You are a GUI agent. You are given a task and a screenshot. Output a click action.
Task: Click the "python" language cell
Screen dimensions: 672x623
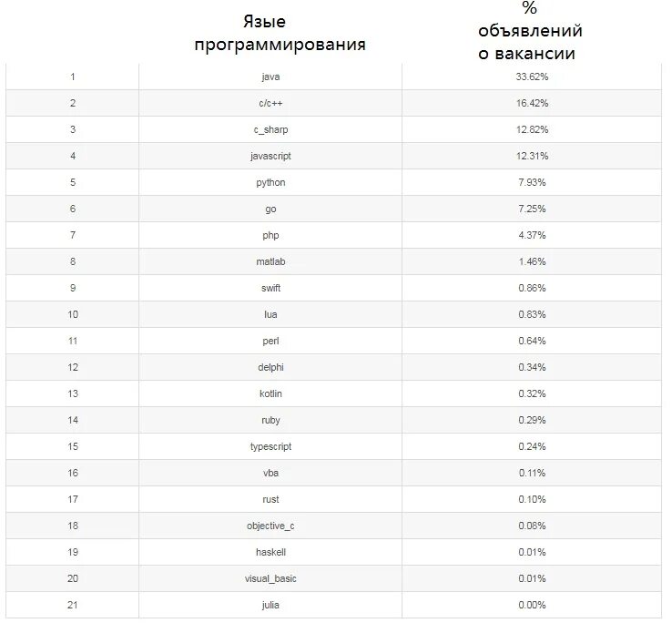point(270,183)
